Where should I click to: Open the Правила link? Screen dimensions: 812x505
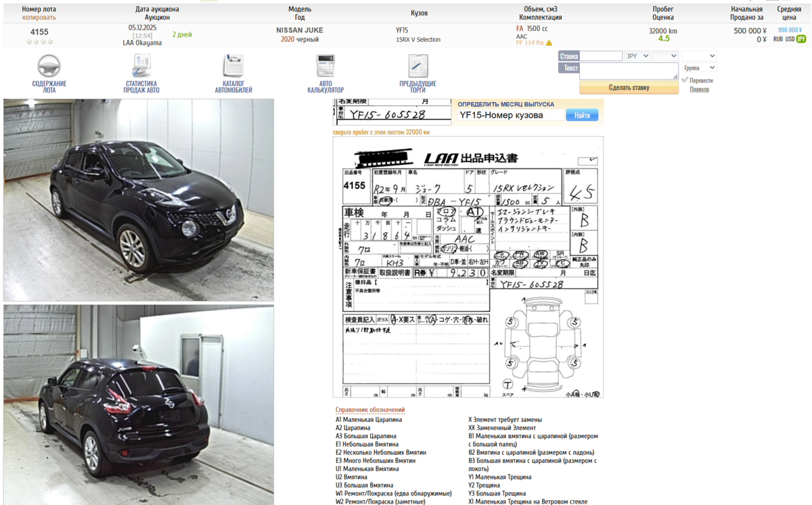pyautogui.click(x=698, y=89)
